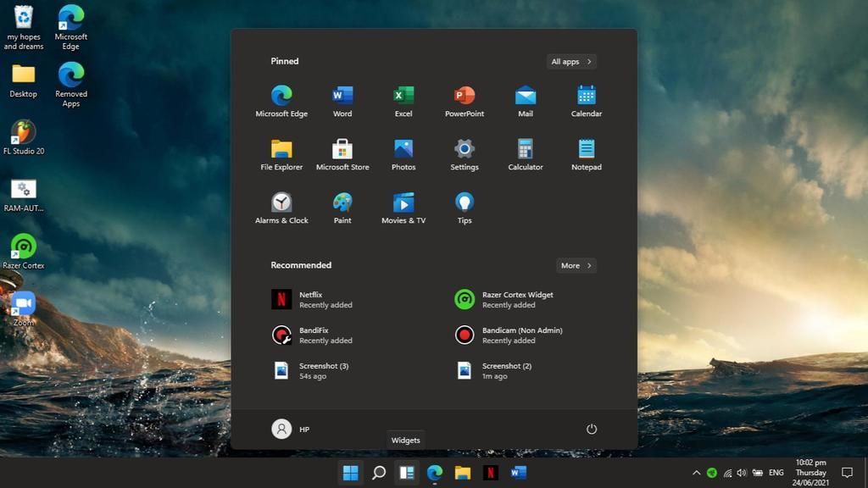Select the Razer Cortex desktop shortcut

click(23, 252)
